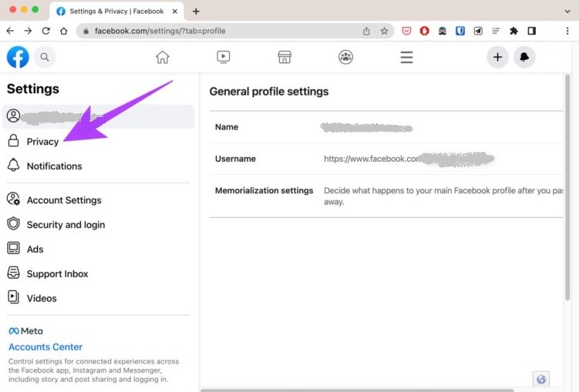Edit the Username row
579x392 pixels.
pos(386,159)
